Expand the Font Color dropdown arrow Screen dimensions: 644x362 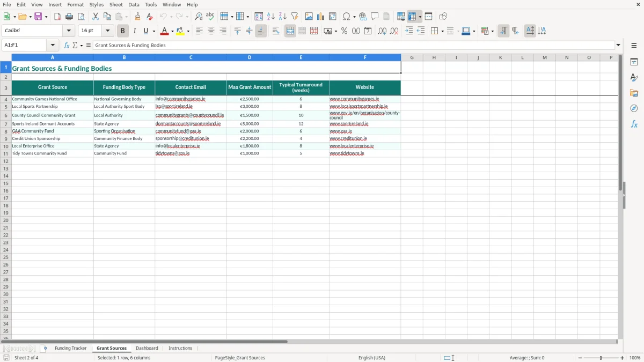(172, 31)
